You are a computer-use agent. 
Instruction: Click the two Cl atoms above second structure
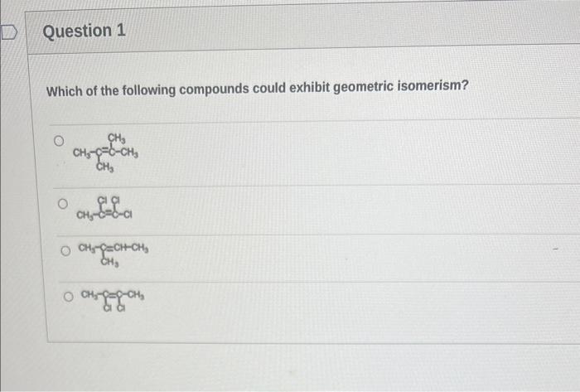point(109,200)
